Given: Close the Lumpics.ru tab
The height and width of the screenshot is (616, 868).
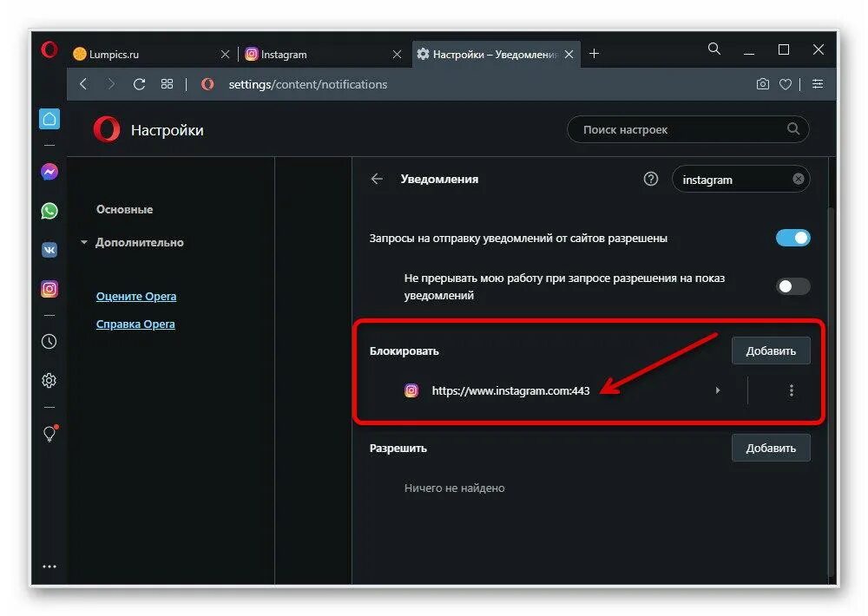Looking at the screenshot, I should point(226,55).
